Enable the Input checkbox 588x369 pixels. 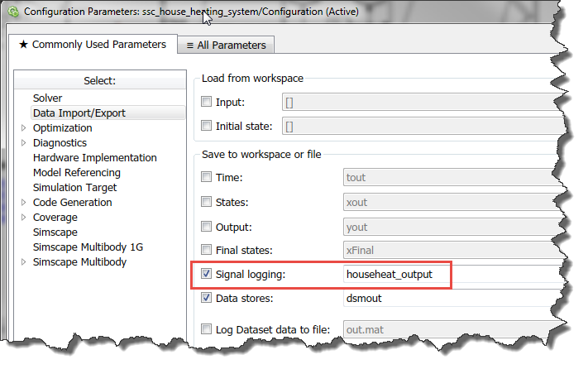(208, 103)
